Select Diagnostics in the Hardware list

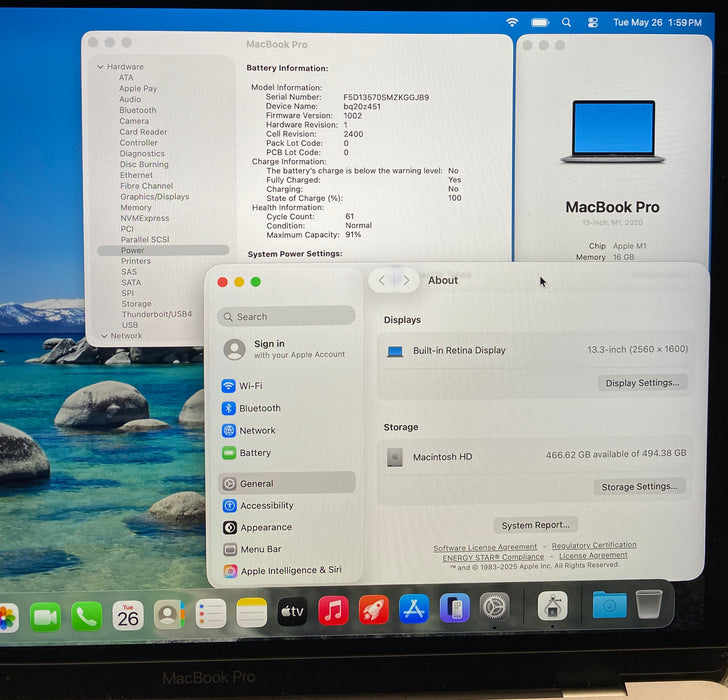142,154
